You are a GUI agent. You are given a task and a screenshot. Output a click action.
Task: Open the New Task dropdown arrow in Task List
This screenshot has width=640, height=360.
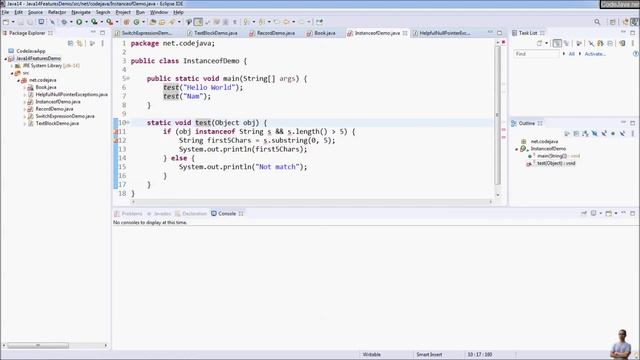(x=547, y=43)
